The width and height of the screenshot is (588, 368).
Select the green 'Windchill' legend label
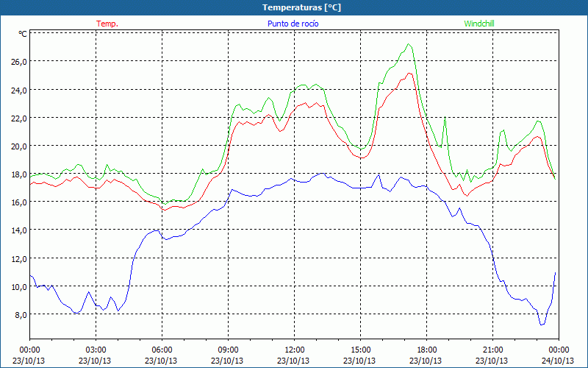click(x=479, y=24)
